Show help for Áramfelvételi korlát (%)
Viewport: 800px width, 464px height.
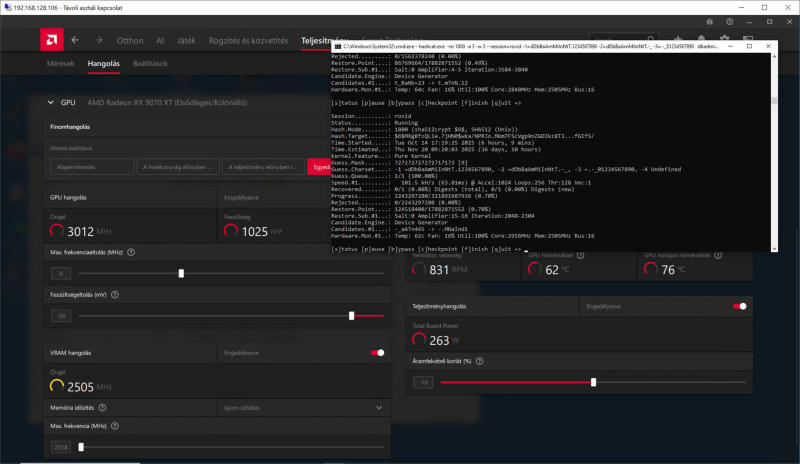tap(480, 361)
